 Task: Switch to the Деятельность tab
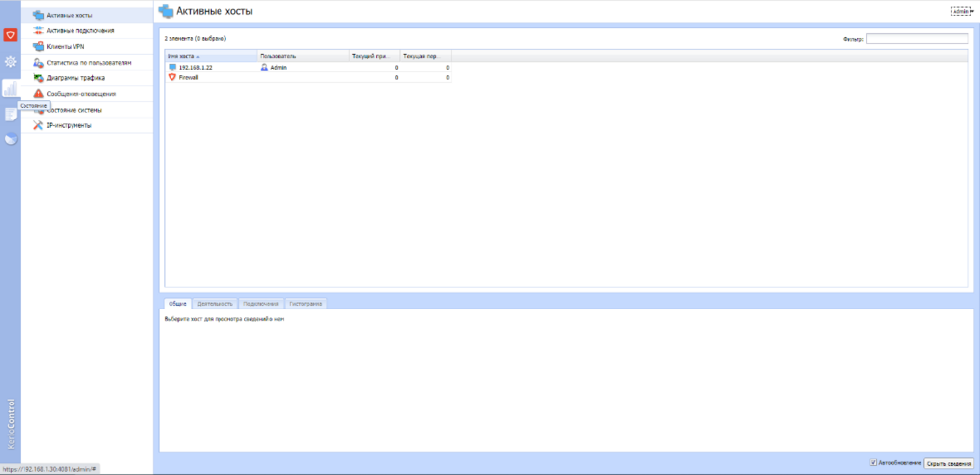(x=215, y=303)
